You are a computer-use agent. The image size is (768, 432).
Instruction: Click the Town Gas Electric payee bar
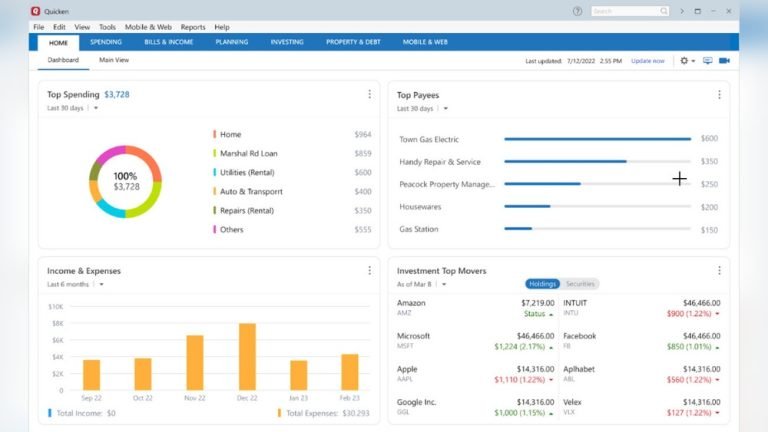(598, 139)
